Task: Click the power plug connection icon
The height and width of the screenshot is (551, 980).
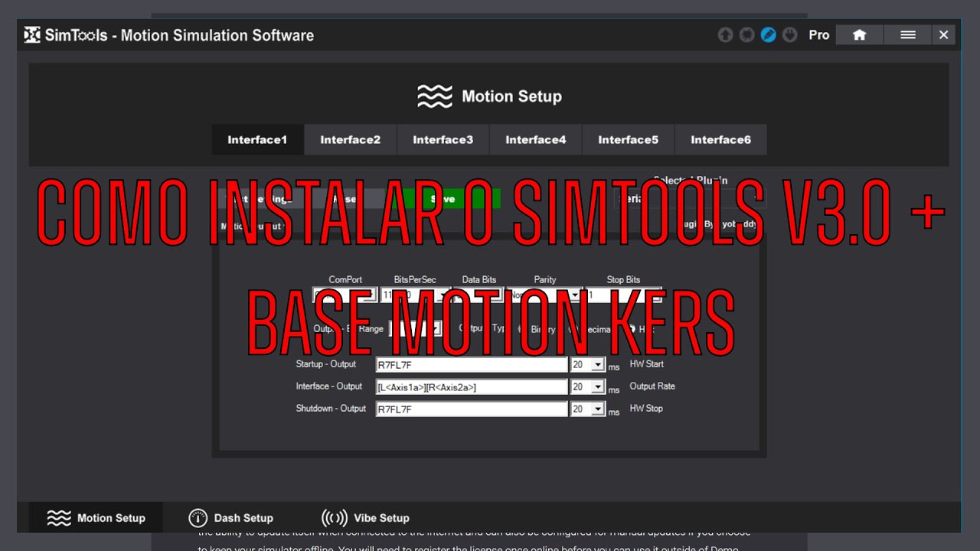Action: [x=790, y=35]
